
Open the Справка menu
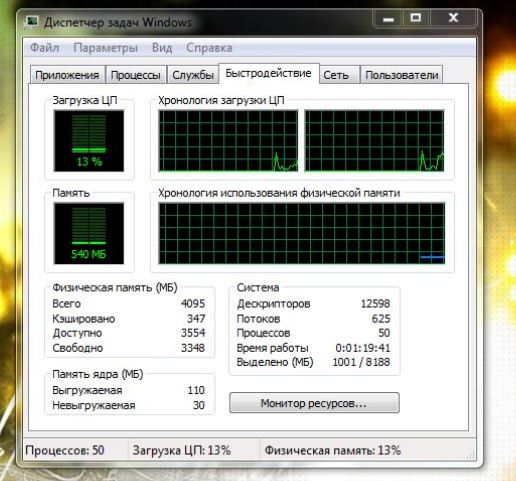(209, 48)
